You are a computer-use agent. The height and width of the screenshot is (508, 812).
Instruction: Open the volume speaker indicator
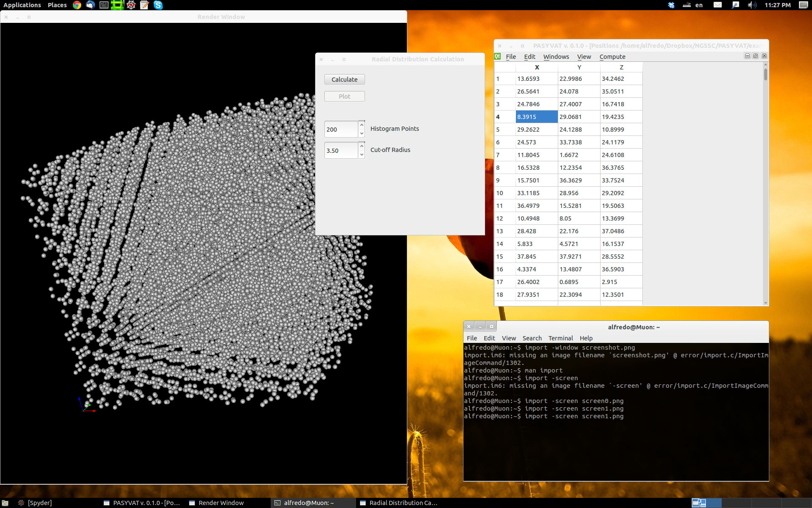(752, 5)
